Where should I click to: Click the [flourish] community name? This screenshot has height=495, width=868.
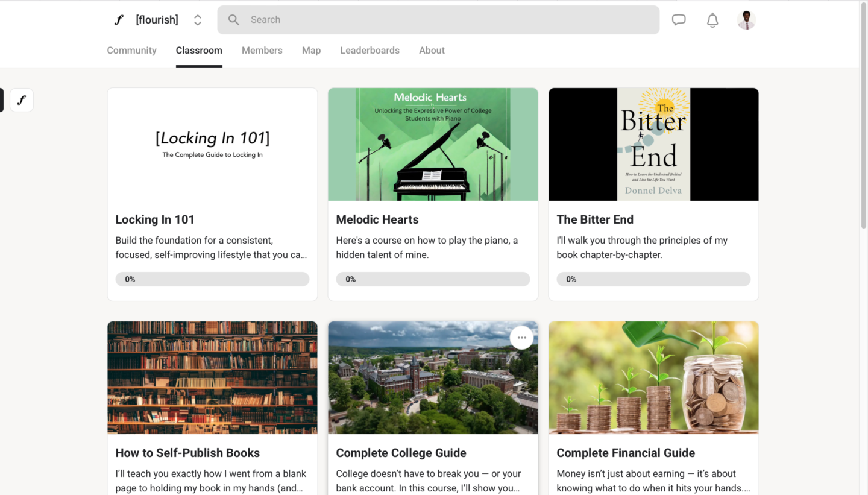point(157,20)
